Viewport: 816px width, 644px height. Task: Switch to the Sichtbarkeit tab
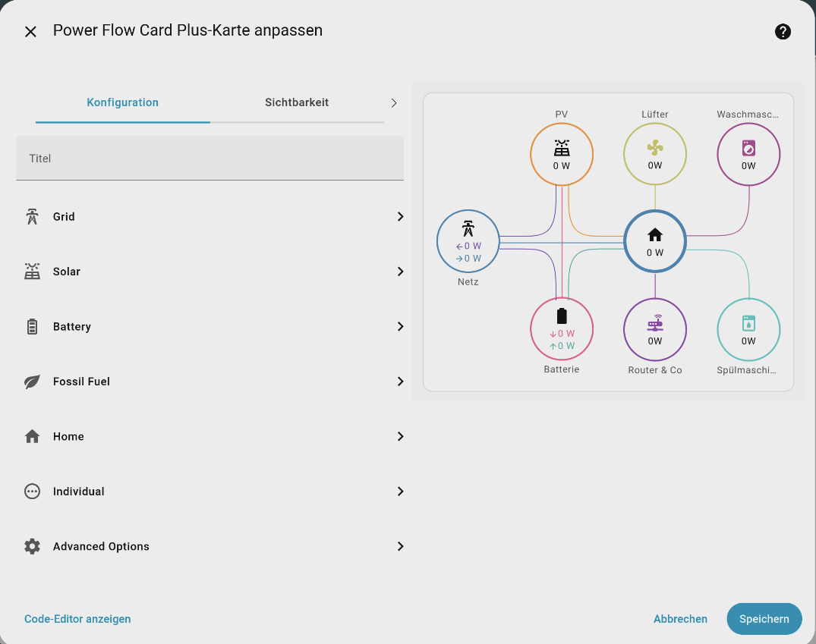pos(297,102)
